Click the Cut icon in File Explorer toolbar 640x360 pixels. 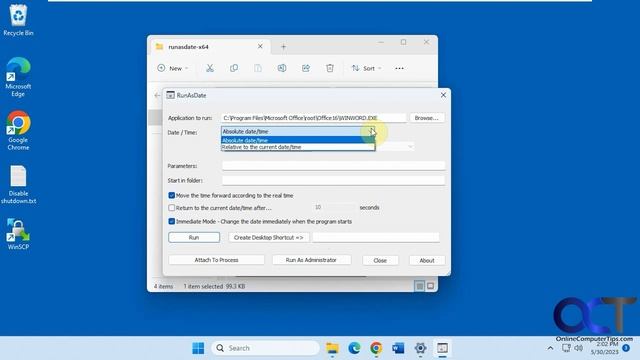pos(210,68)
